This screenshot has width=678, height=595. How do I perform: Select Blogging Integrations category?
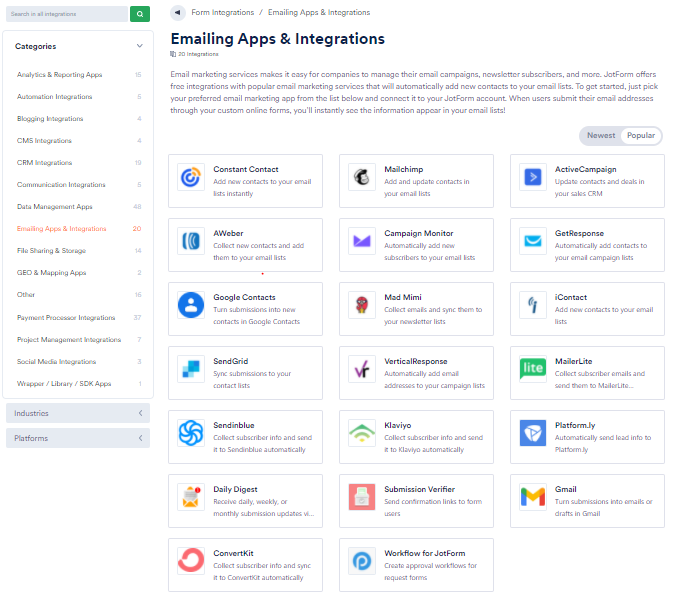[x=50, y=119]
